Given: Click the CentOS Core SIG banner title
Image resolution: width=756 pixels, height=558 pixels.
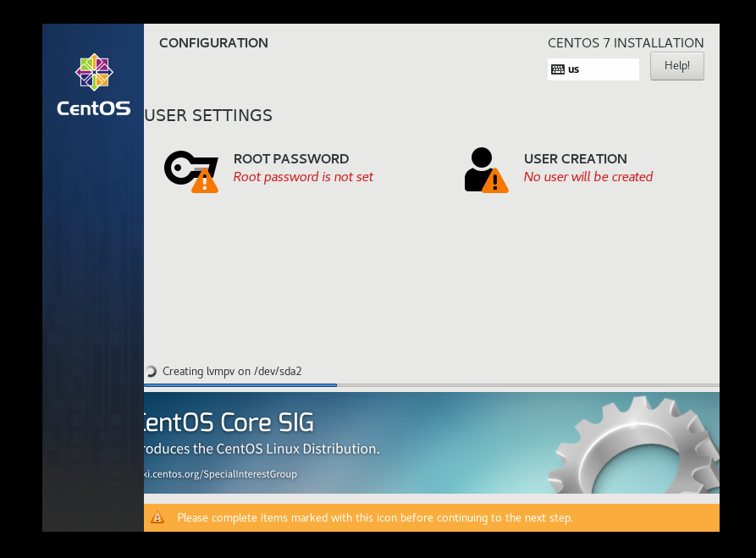Looking at the screenshot, I should click(x=229, y=423).
